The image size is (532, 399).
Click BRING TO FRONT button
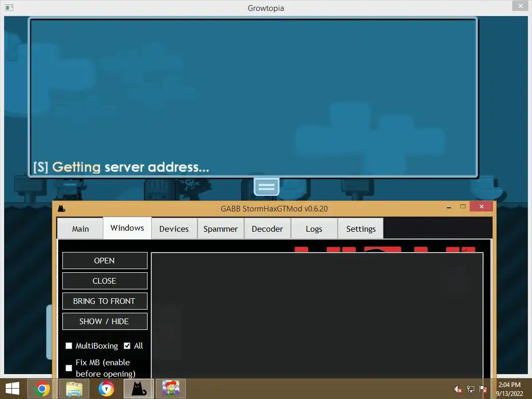click(x=104, y=301)
